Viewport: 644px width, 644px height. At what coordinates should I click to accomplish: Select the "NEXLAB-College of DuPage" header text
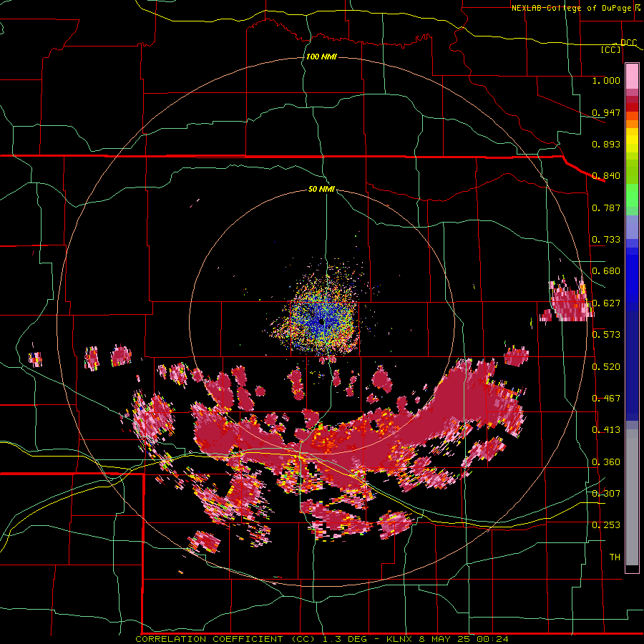[x=571, y=8]
